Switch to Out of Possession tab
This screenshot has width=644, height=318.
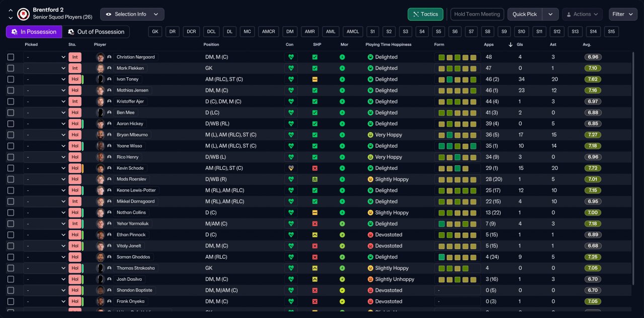tap(96, 32)
